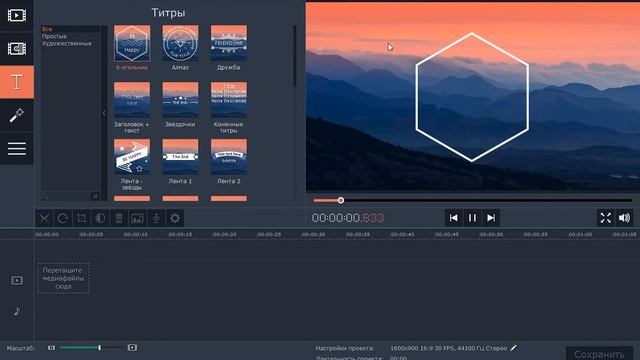
Task: Open the image insert toolbar icon
Action: coord(137,218)
